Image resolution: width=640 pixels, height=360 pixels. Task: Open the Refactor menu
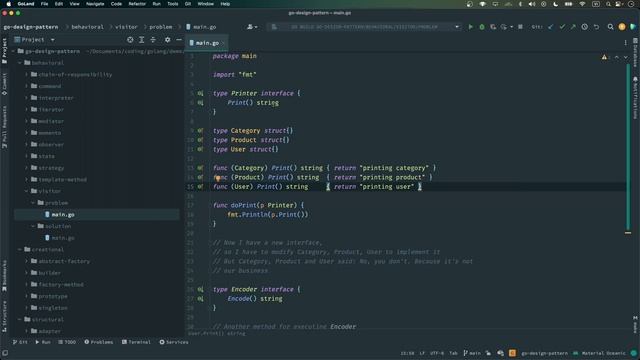(137, 4)
